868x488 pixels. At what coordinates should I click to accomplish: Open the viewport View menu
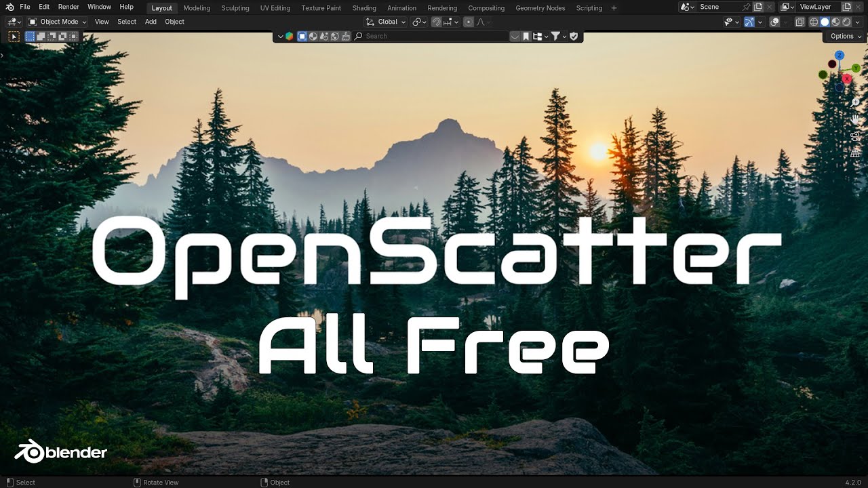(x=102, y=22)
